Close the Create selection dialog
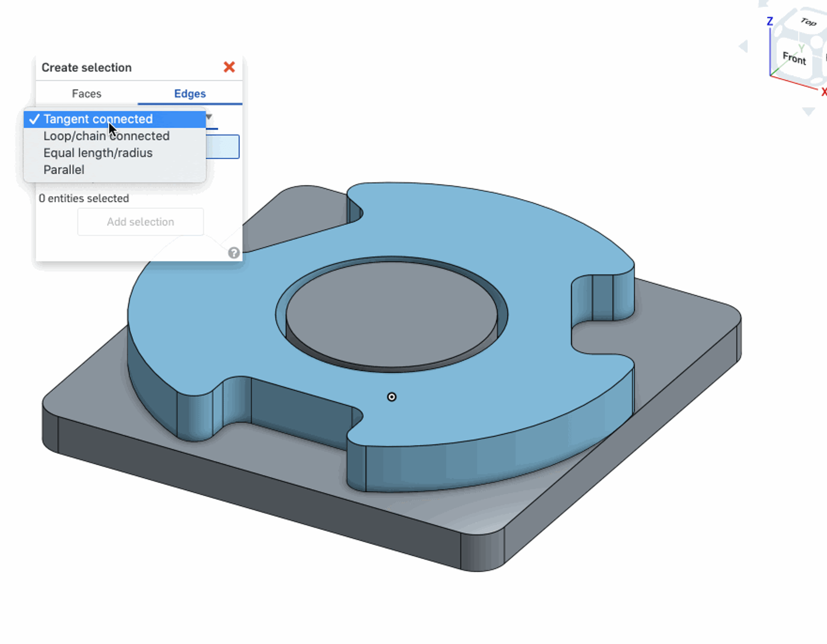Viewport: 827px width, 644px height. tap(229, 67)
